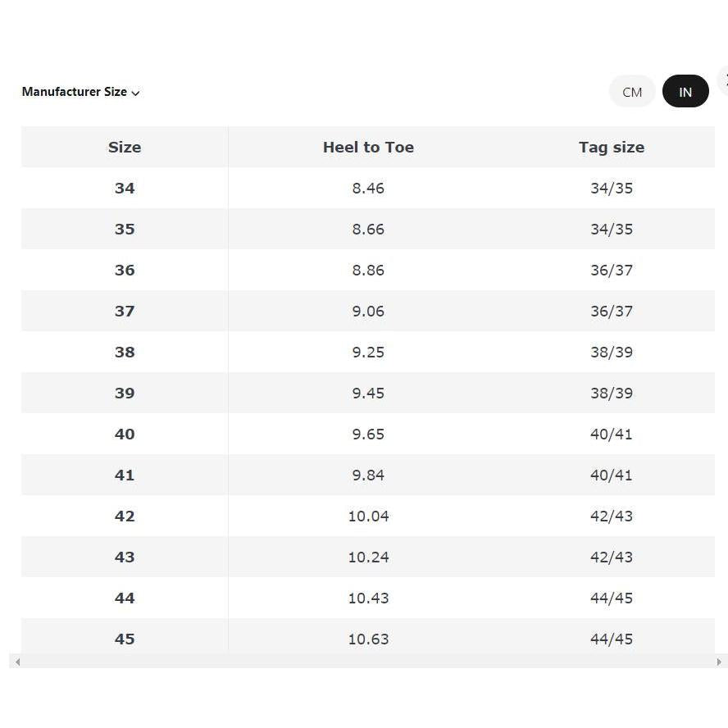The height and width of the screenshot is (728, 728).
Task: Click the Size column header
Action: 125,148
